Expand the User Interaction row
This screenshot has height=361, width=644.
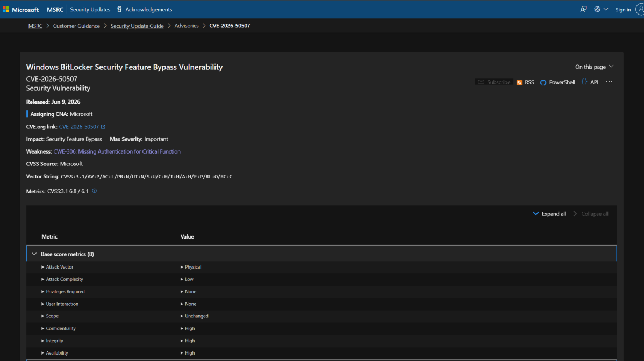[x=42, y=304]
